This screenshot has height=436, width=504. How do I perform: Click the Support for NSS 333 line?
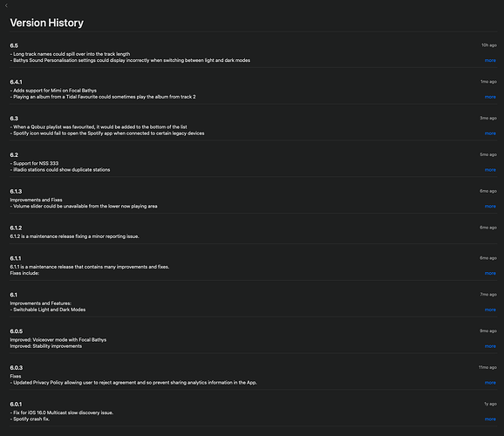point(34,163)
